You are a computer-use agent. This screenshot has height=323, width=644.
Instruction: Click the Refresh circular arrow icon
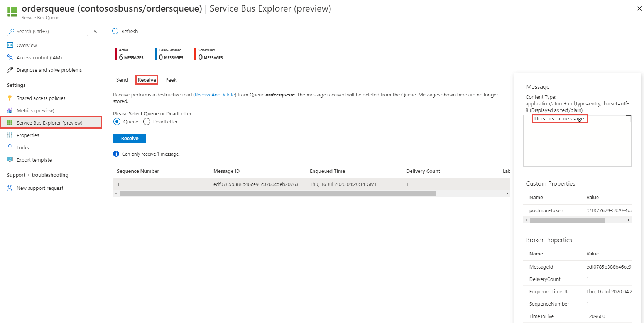click(115, 31)
